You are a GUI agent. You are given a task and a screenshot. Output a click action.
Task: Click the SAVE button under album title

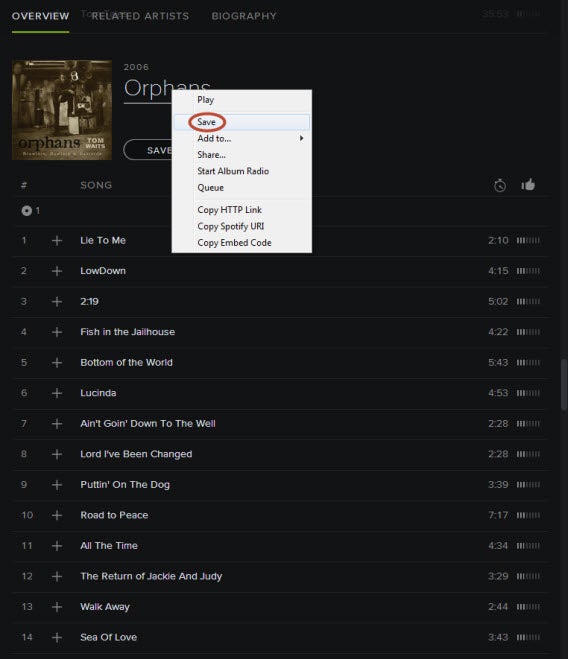click(148, 150)
